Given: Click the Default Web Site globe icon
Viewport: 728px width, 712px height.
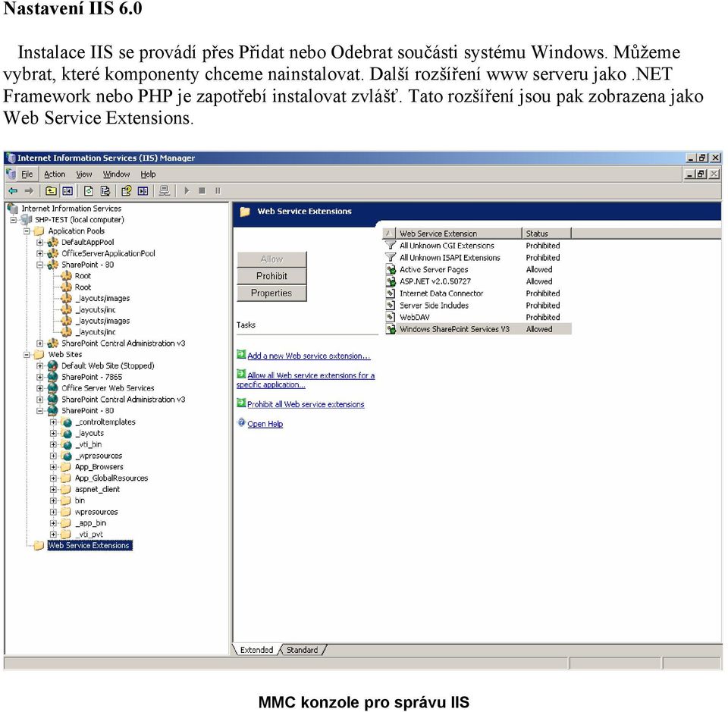Looking at the screenshot, I should [53, 365].
